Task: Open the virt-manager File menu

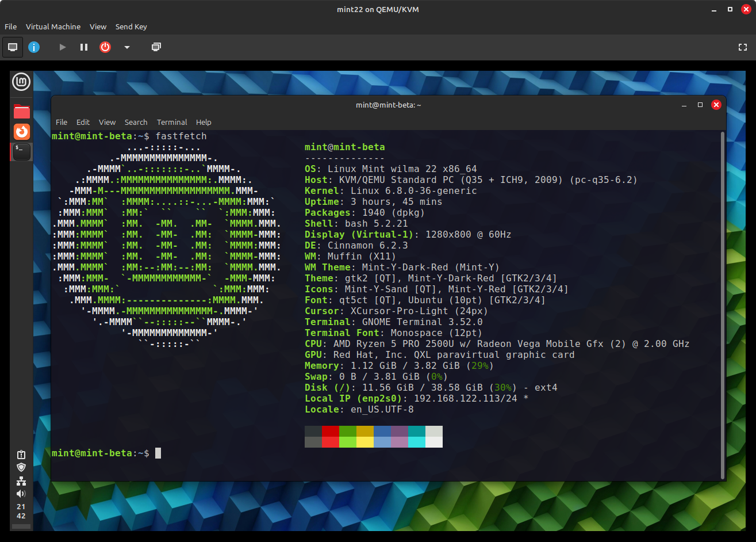Action: (10, 26)
